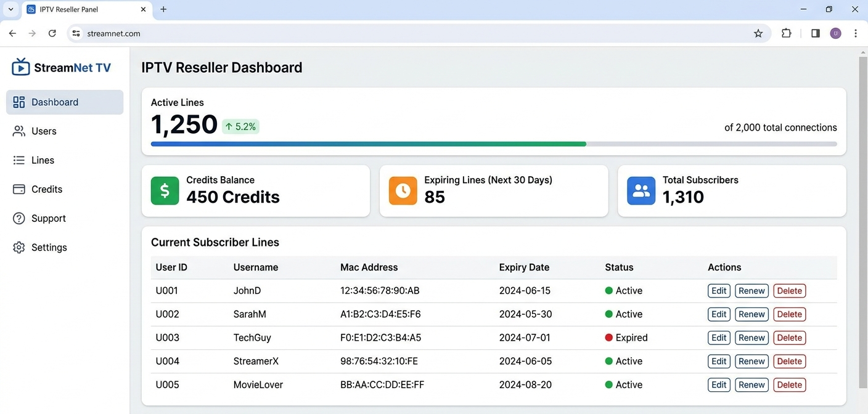868x414 pixels.
Task: Open the Users sidebar item
Action: click(65, 131)
